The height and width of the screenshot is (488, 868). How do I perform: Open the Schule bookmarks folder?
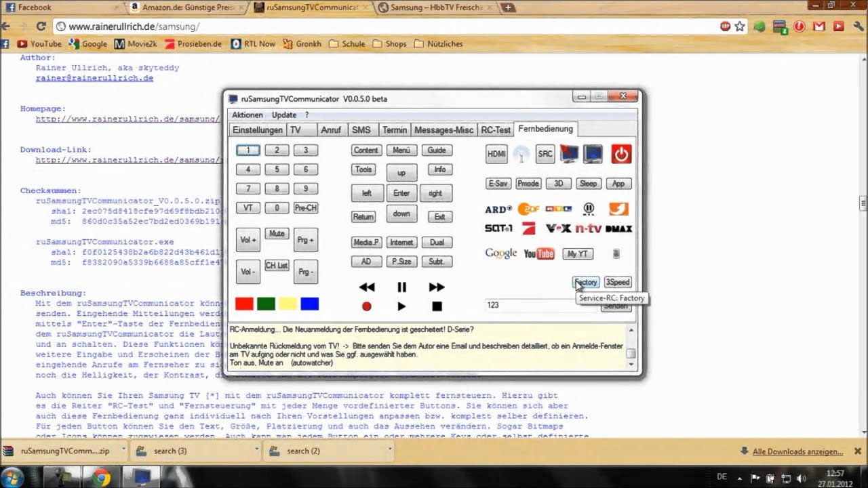[347, 43]
